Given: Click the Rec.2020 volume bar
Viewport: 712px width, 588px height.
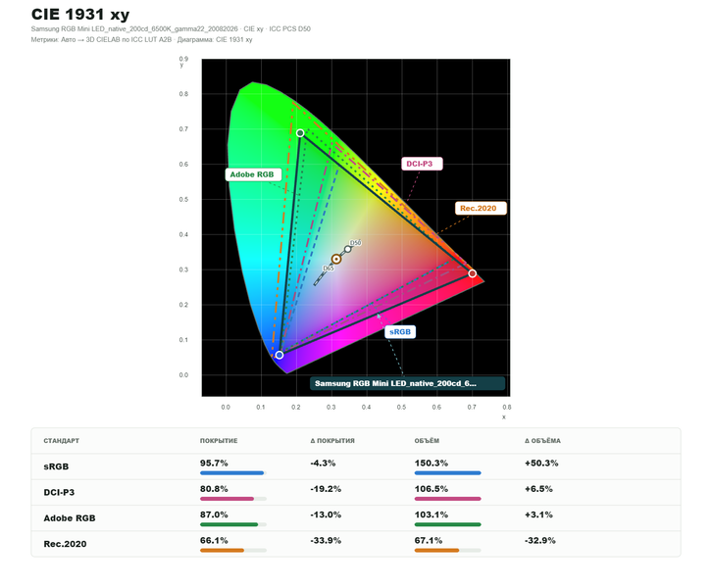Looking at the screenshot, I should tap(448, 551).
